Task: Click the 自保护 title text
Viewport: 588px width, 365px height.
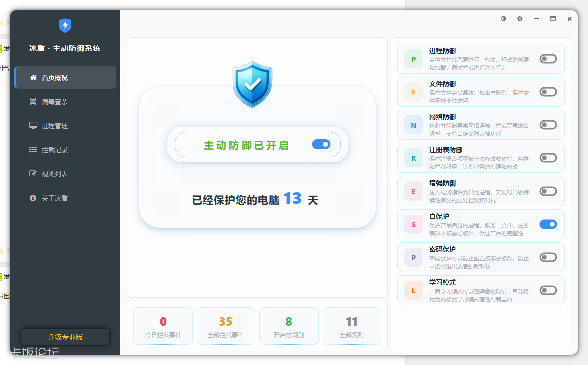Action: [439, 216]
